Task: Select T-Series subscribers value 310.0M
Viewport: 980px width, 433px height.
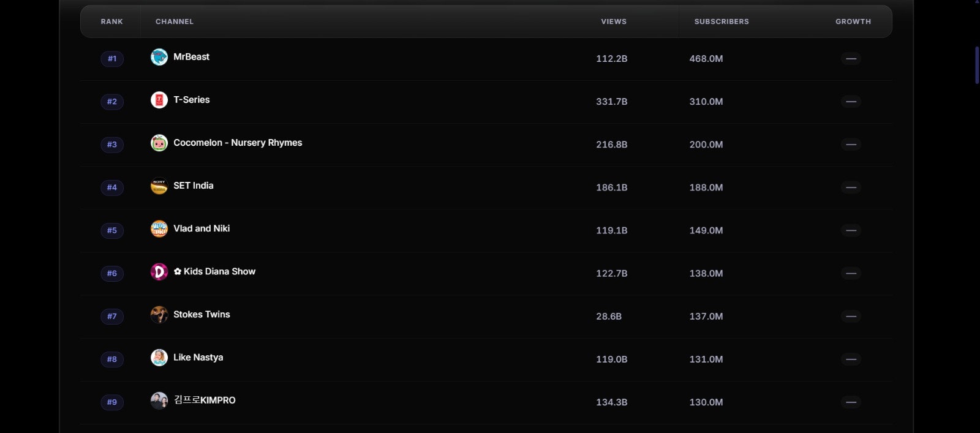Action: (706, 102)
